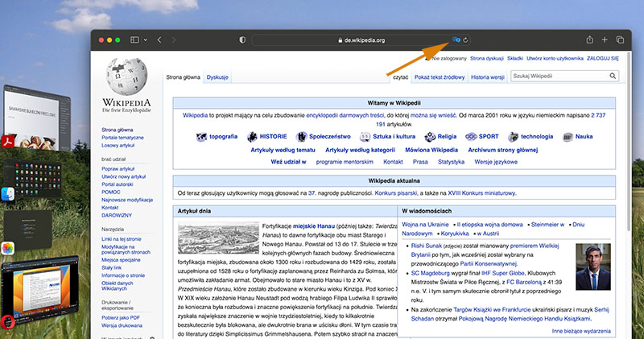Image resolution: width=644 pixels, height=339 pixels.
Task: Click the Religia portal icon
Action: [x=430, y=137]
